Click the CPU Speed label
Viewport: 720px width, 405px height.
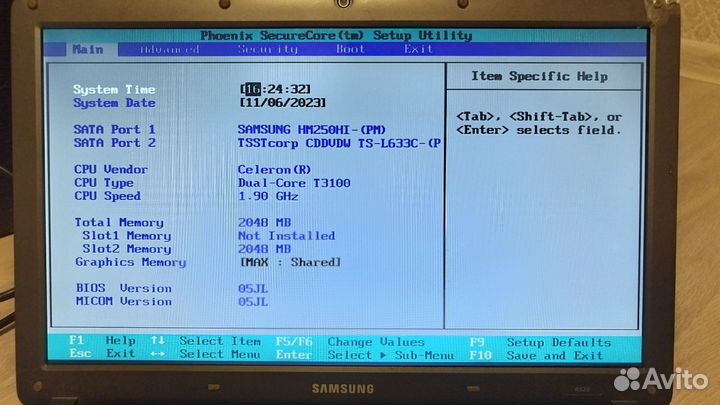tap(107, 196)
